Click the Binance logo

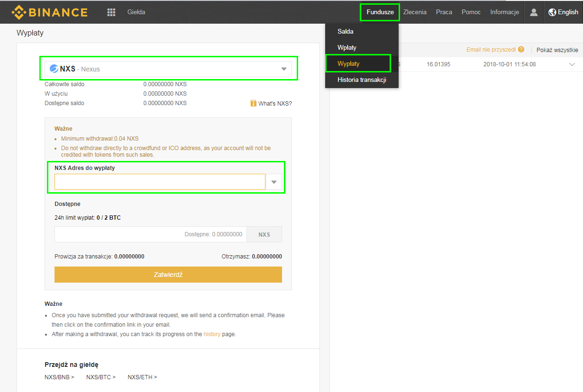[x=50, y=12]
